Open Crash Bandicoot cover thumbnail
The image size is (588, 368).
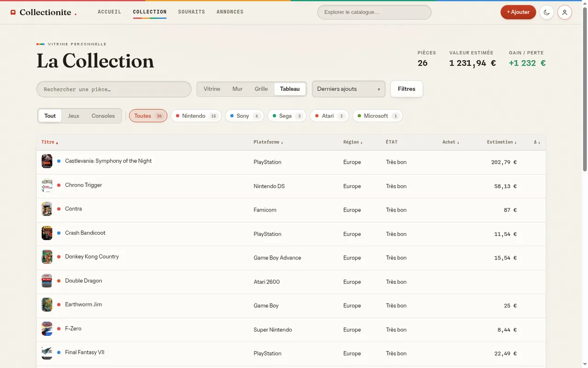(x=47, y=233)
